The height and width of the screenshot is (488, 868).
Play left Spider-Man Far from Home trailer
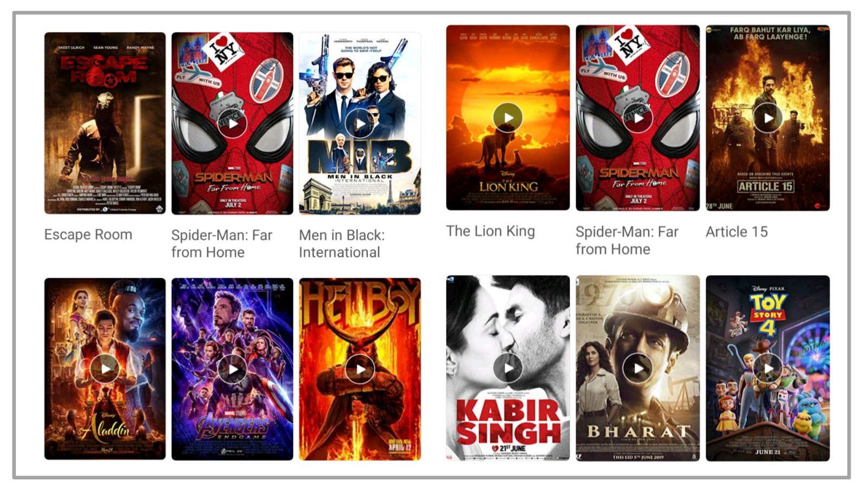pos(232,124)
